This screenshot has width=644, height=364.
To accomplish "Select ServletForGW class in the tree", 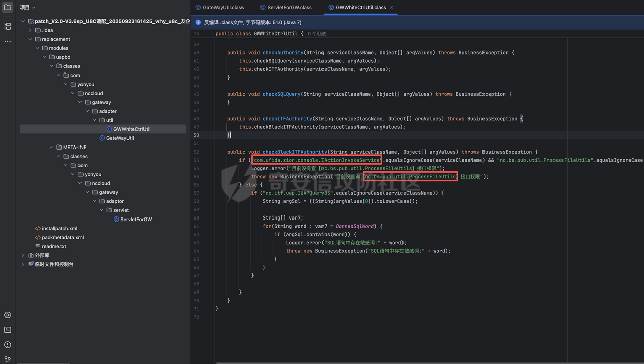I will tap(136, 219).
